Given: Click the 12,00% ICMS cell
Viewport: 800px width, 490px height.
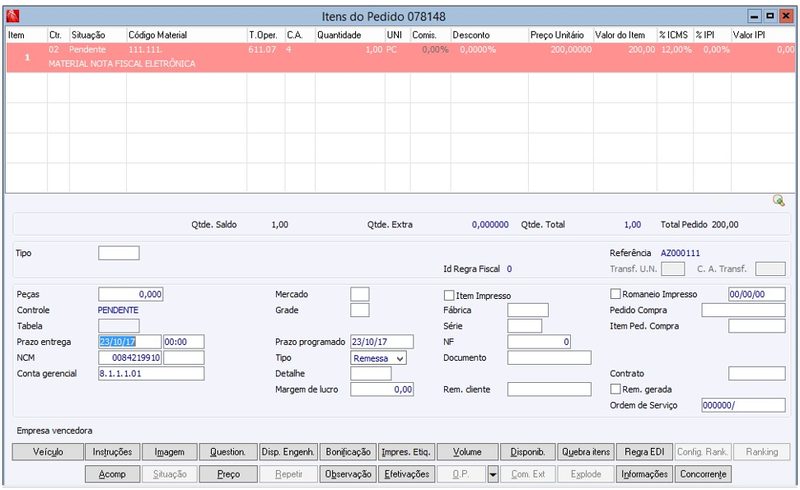Looking at the screenshot, I should (x=677, y=50).
